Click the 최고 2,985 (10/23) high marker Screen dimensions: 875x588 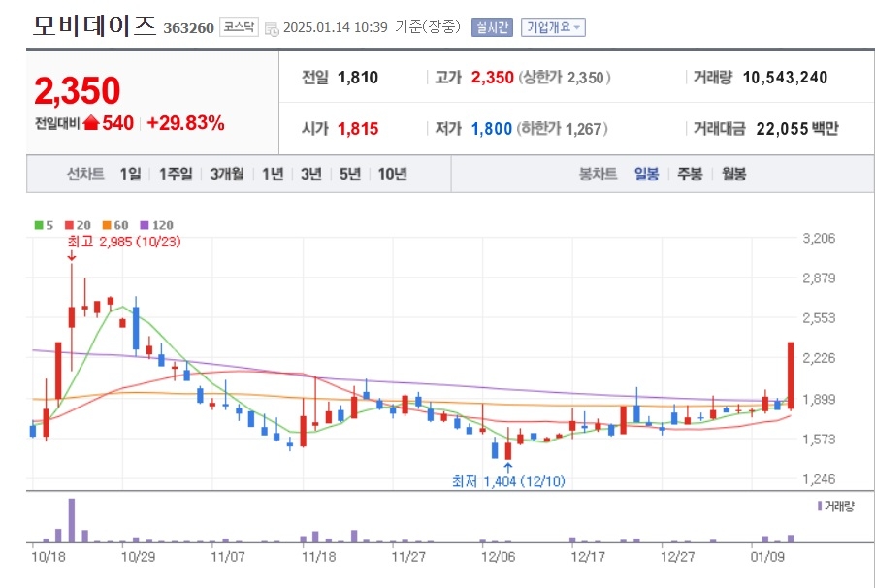pyautogui.click(x=124, y=242)
